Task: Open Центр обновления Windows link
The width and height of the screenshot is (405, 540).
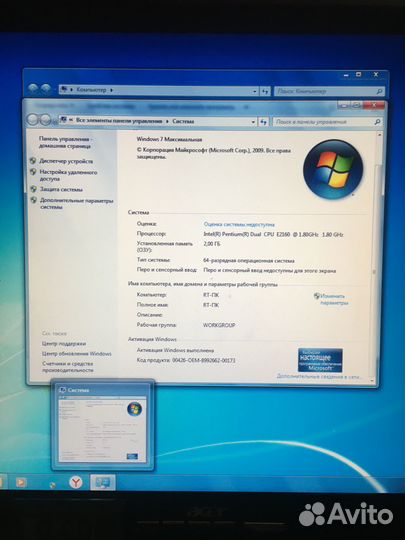Action: point(76,354)
